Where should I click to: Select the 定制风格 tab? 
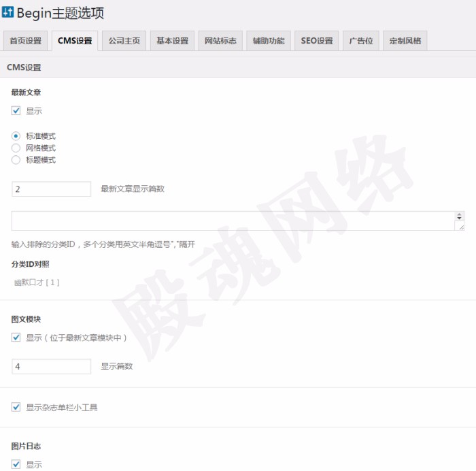click(x=405, y=41)
